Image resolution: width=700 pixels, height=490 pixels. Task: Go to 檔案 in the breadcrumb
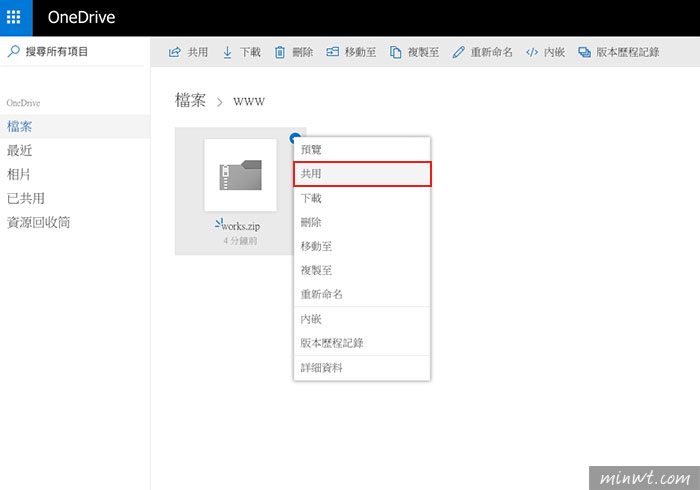(190, 100)
